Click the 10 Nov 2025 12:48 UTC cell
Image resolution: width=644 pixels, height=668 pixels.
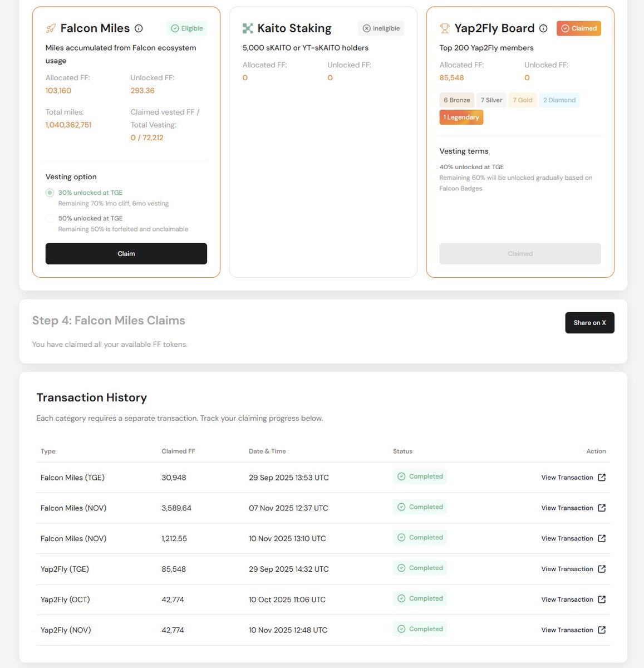(288, 630)
